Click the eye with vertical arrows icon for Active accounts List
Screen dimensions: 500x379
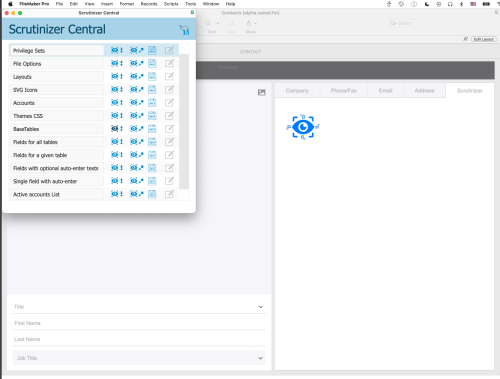tap(117, 194)
